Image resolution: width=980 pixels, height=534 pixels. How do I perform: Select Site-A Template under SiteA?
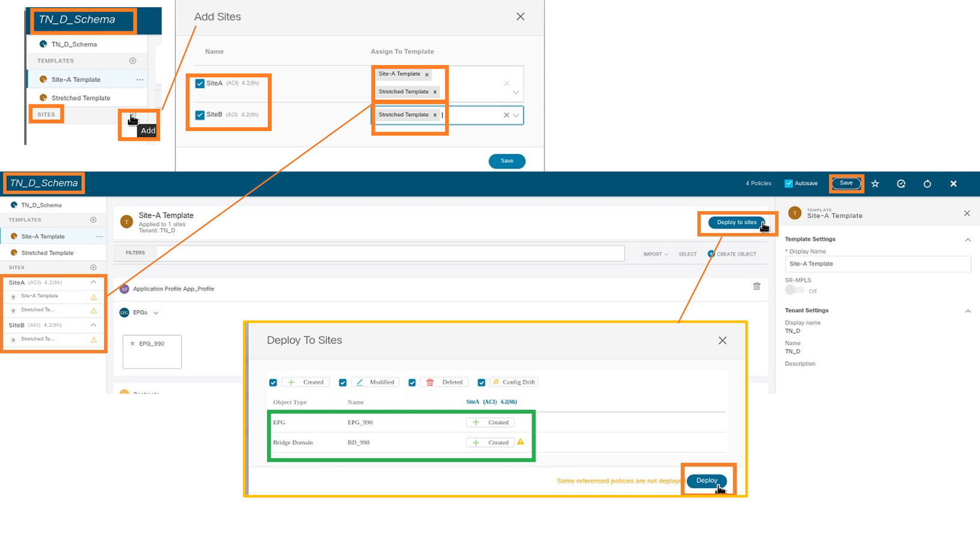[40, 296]
